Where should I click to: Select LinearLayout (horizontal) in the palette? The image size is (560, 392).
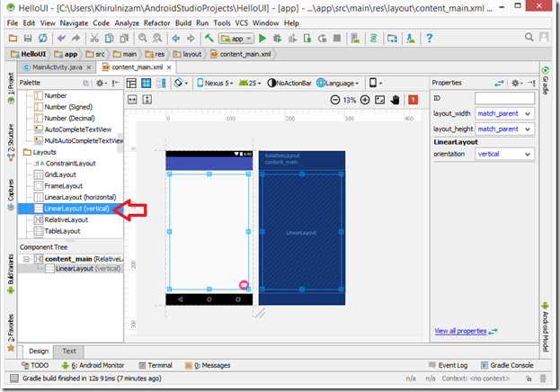(x=76, y=197)
